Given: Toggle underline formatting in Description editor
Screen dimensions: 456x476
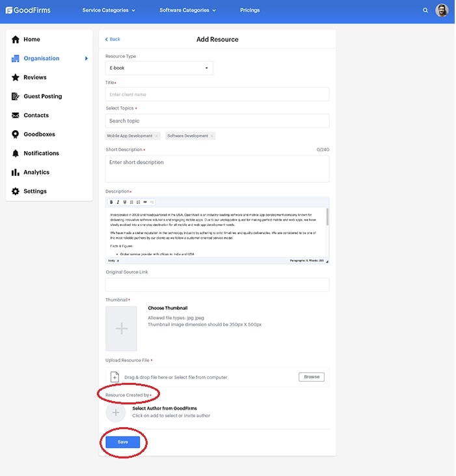Looking at the screenshot, I should 125,202.
